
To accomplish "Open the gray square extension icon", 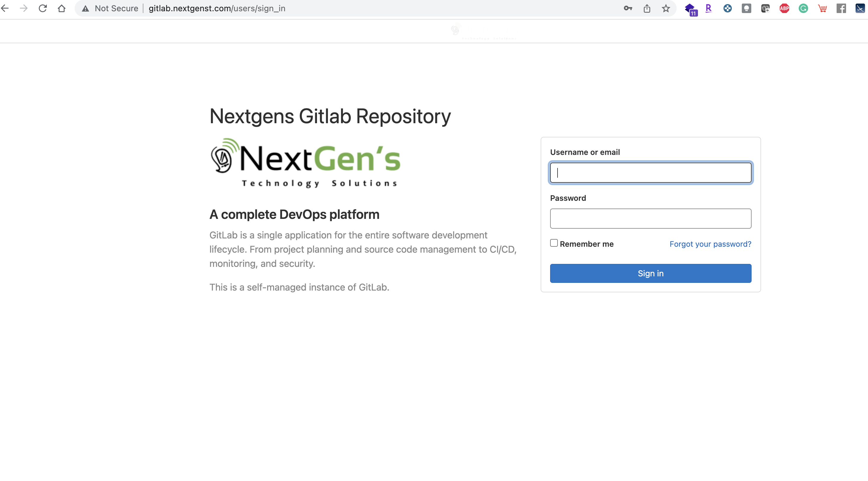I will click(x=746, y=8).
